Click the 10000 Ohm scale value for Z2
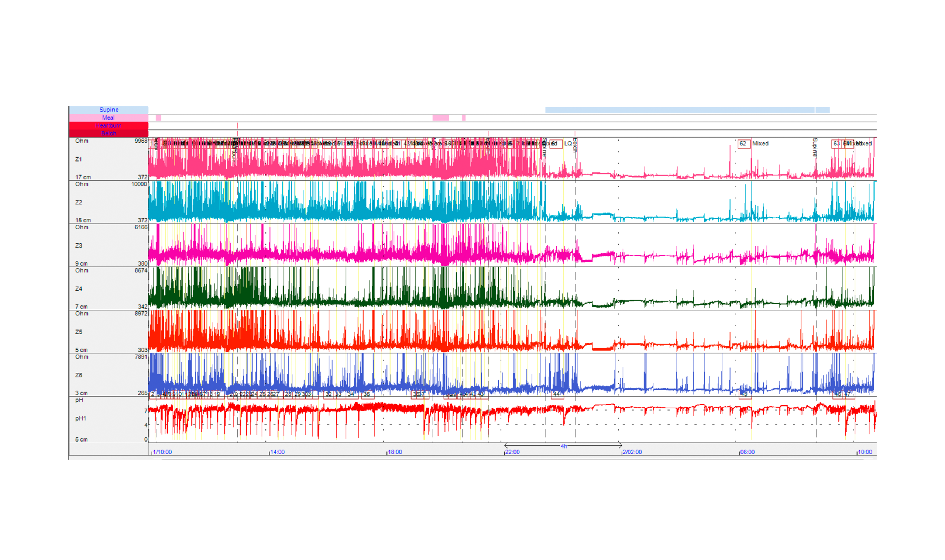The height and width of the screenshot is (560, 945). (x=139, y=184)
